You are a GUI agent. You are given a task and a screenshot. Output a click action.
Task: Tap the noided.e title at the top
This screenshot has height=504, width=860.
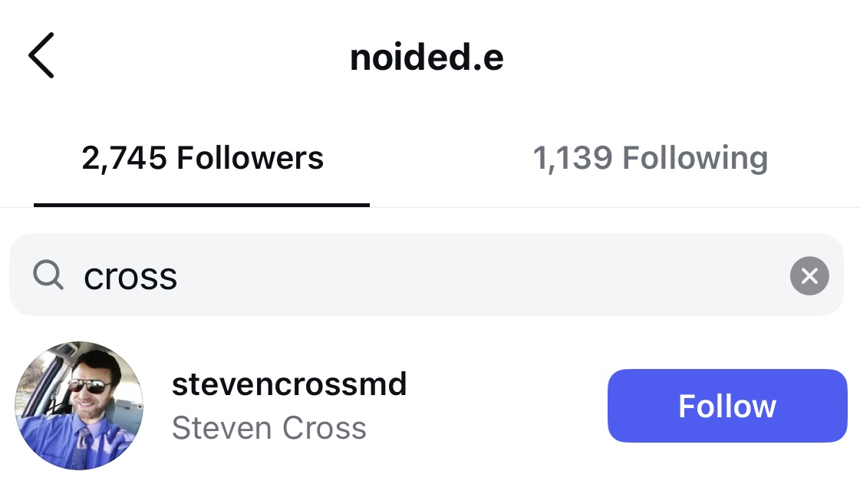tap(427, 58)
